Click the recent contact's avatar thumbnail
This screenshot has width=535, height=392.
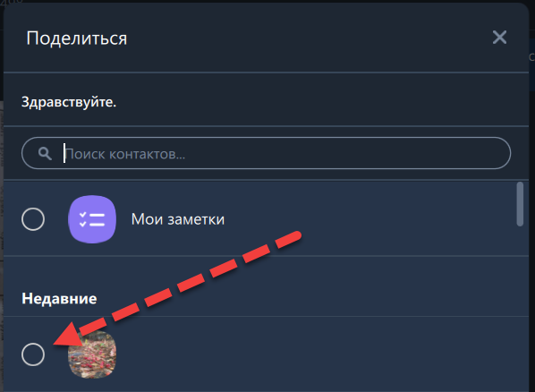92,354
